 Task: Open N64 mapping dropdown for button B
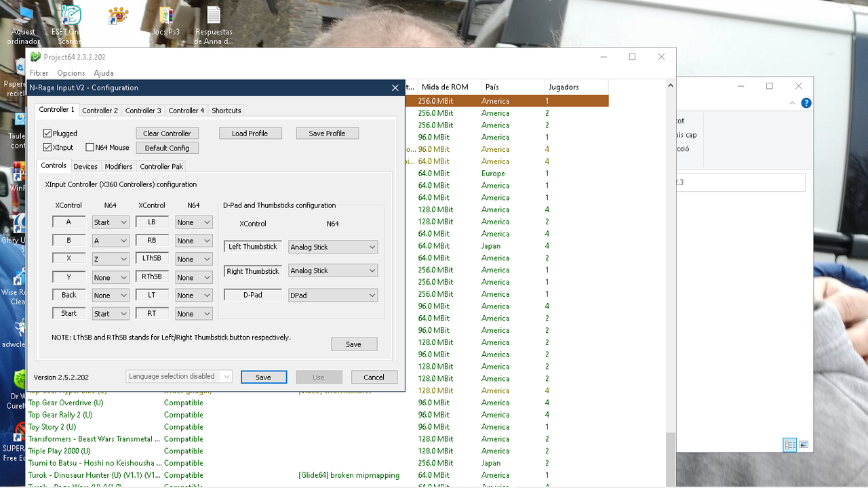pos(111,241)
